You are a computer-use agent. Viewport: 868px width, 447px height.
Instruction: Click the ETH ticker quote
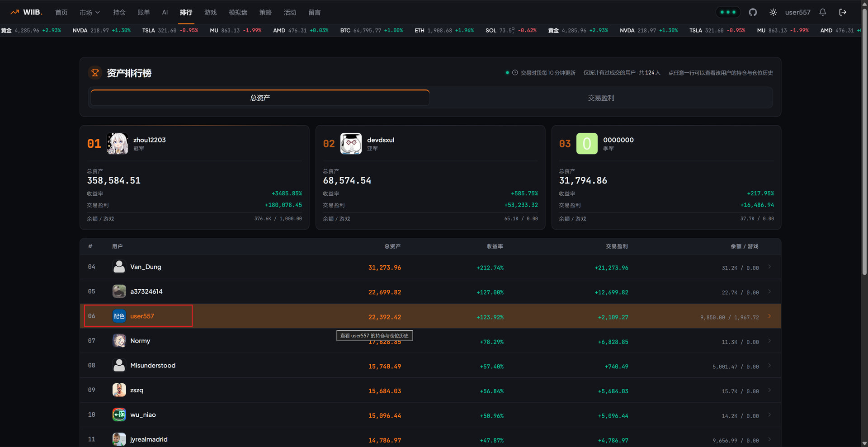pos(444,30)
